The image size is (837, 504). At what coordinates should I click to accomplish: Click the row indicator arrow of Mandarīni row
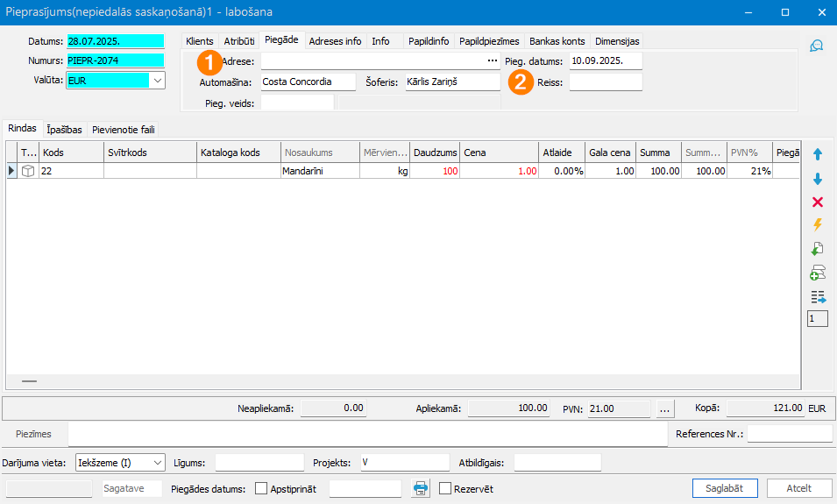coord(11,171)
